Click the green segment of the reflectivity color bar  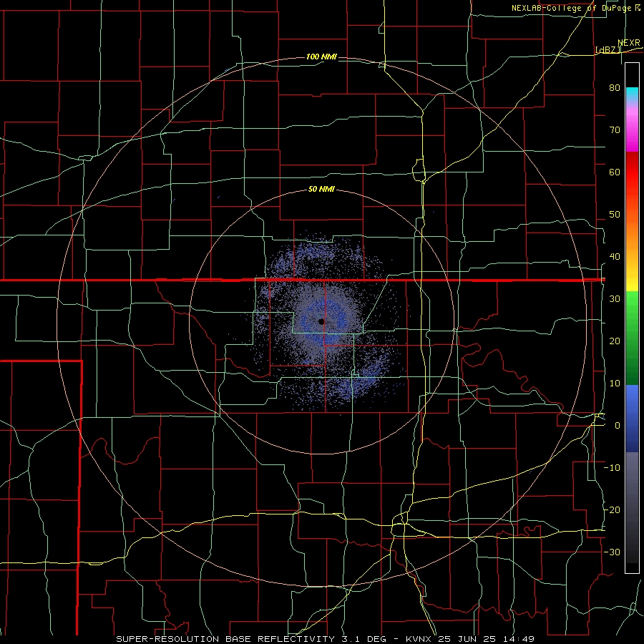tap(632, 338)
